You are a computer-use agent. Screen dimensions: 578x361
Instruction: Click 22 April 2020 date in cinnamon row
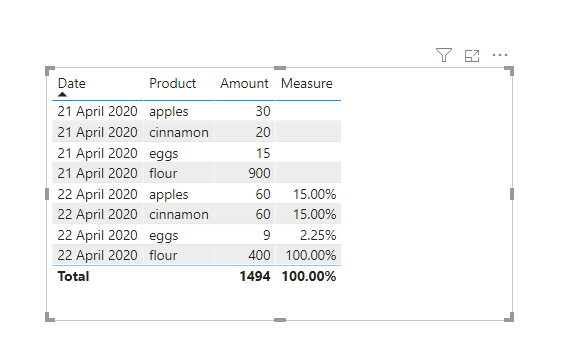click(97, 214)
